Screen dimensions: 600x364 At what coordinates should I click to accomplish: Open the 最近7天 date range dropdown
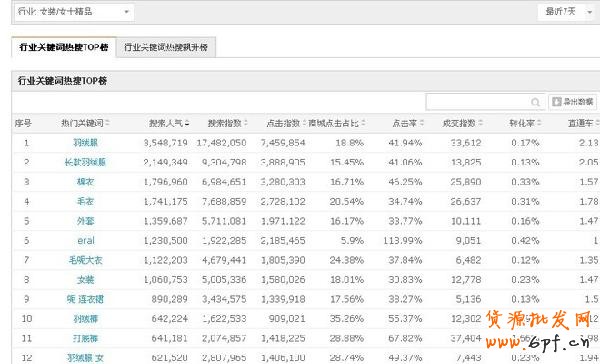point(566,12)
